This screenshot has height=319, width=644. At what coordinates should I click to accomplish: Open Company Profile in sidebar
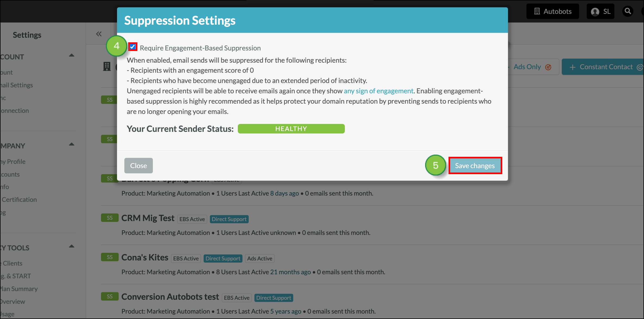tap(13, 162)
